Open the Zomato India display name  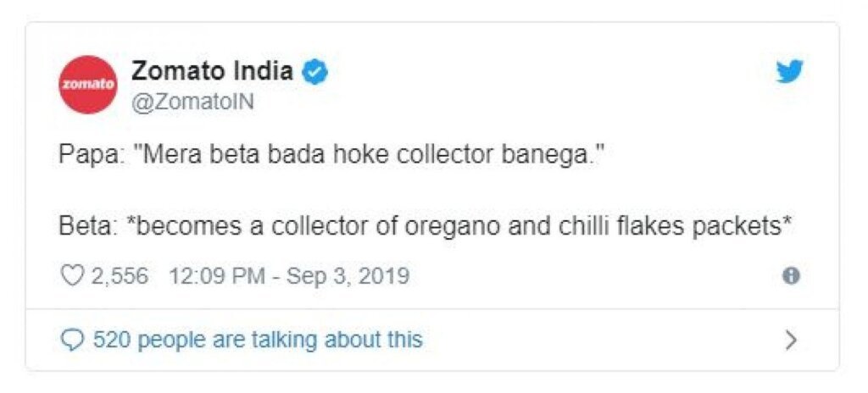click(213, 71)
